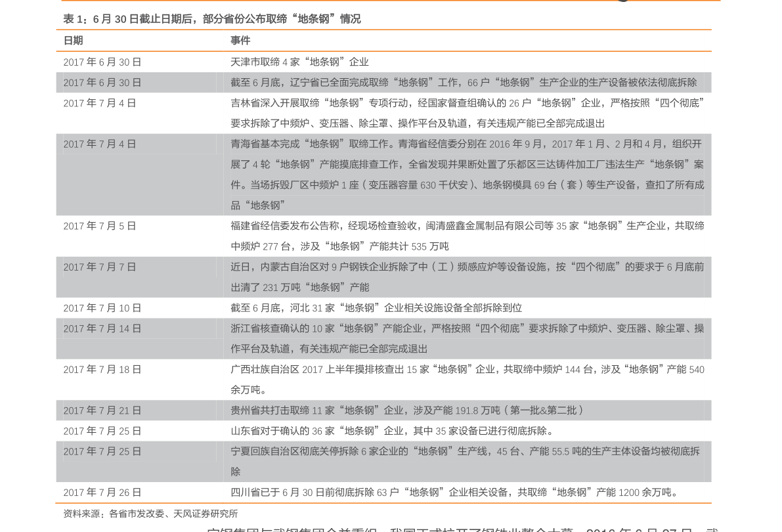Screen dimensions: 782x532
Task: Select the 2017年7月18日 date cell
Action: pyautogui.click(x=102, y=370)
